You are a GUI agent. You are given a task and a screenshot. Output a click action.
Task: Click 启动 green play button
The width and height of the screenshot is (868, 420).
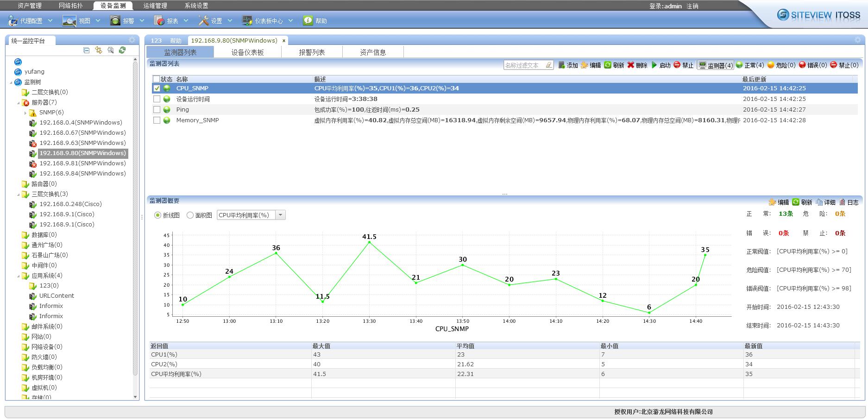pyautogui.click(x=660, y=65)
